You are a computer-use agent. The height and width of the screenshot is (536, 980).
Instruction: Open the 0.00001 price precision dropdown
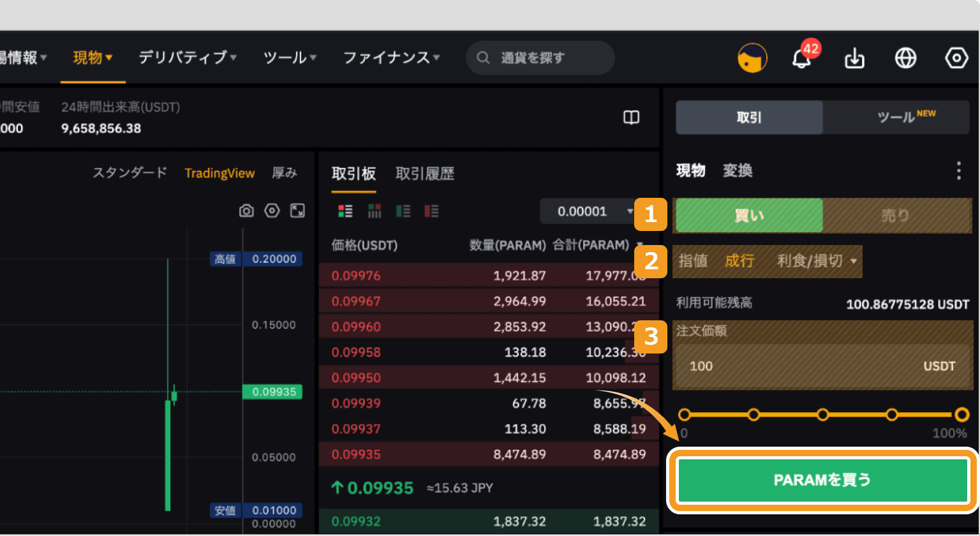tap(588, 211)
